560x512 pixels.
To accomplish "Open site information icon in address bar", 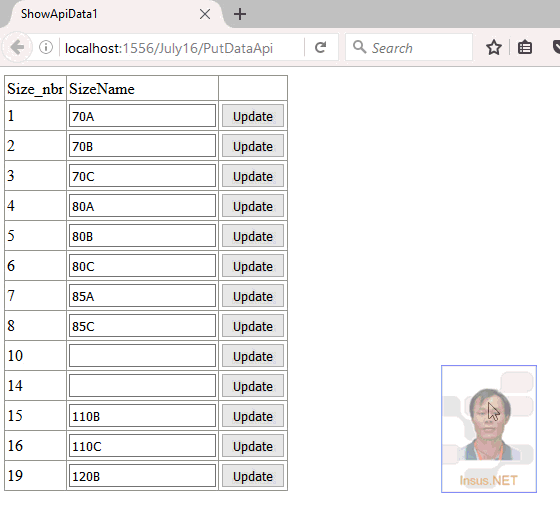I will (x=46, y=47).
